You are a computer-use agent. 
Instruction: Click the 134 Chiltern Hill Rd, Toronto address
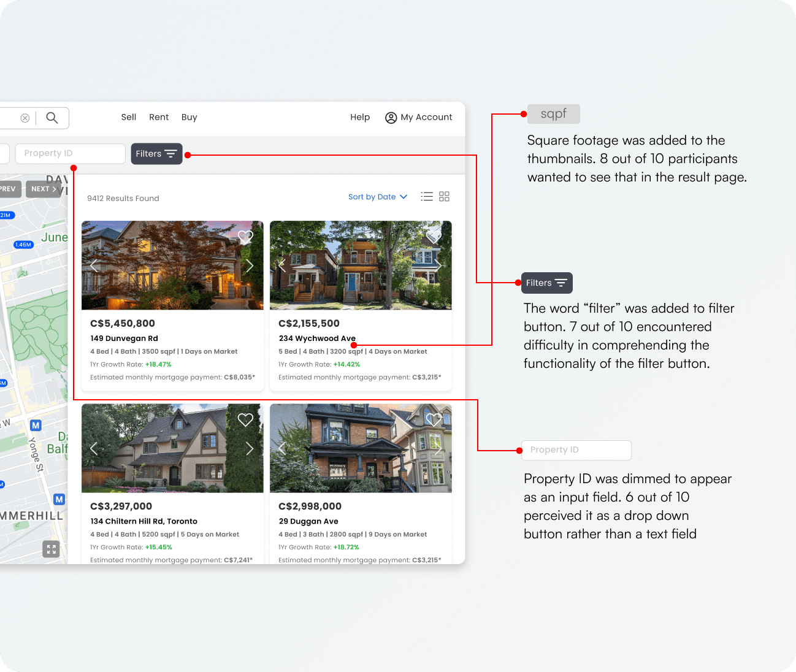(144, 521)
